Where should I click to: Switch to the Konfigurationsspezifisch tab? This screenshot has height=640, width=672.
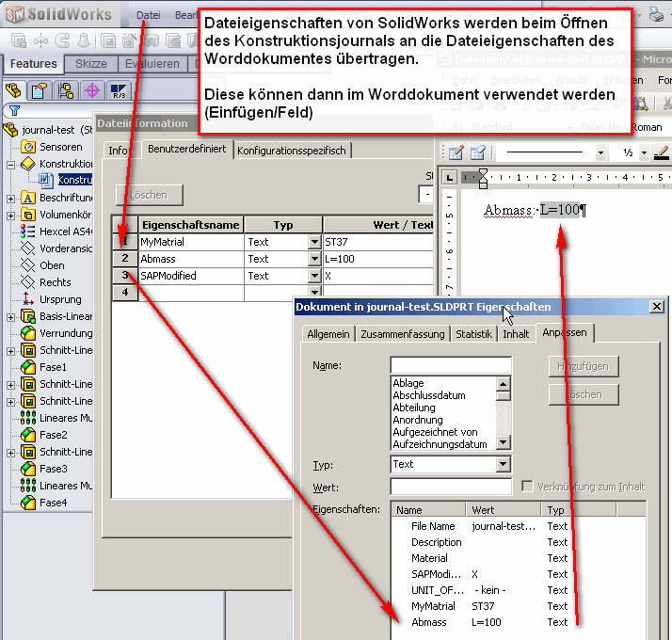[292, 151]
